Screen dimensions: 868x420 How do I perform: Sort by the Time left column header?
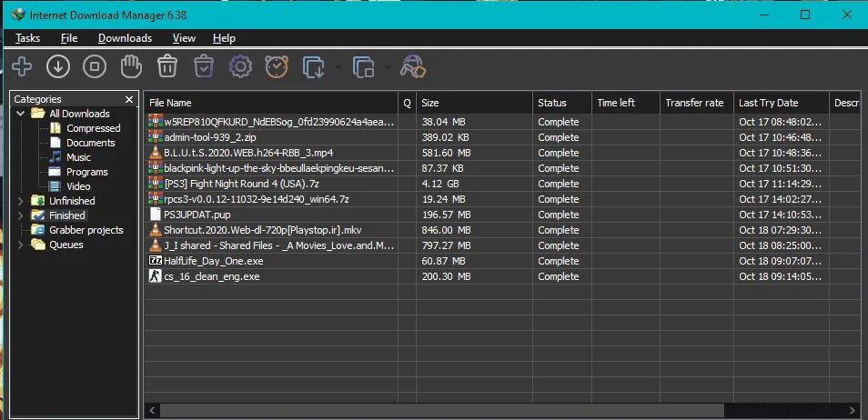click(x=626, y=103)
